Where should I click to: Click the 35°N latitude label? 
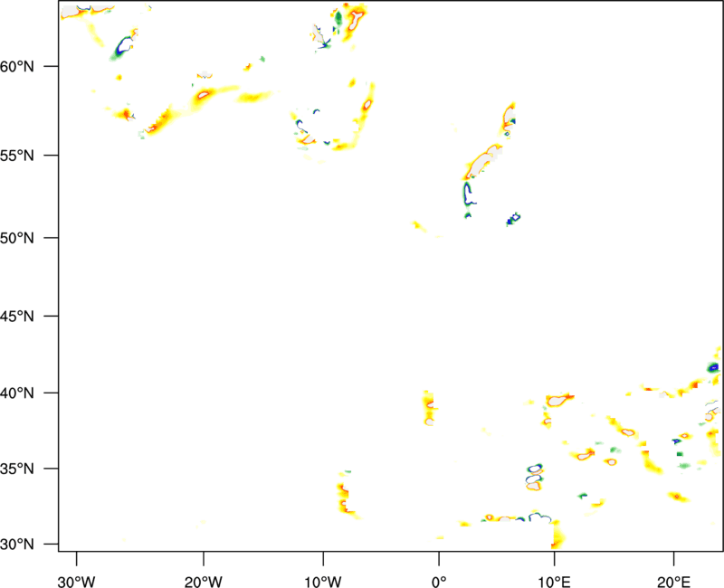tap(17, 469)
